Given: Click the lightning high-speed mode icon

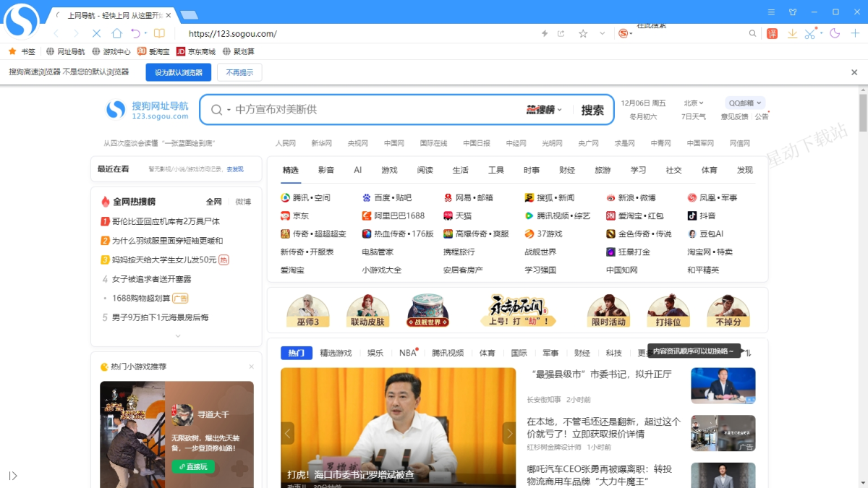Looking at the screenshot, I should [x=545, y=33].
